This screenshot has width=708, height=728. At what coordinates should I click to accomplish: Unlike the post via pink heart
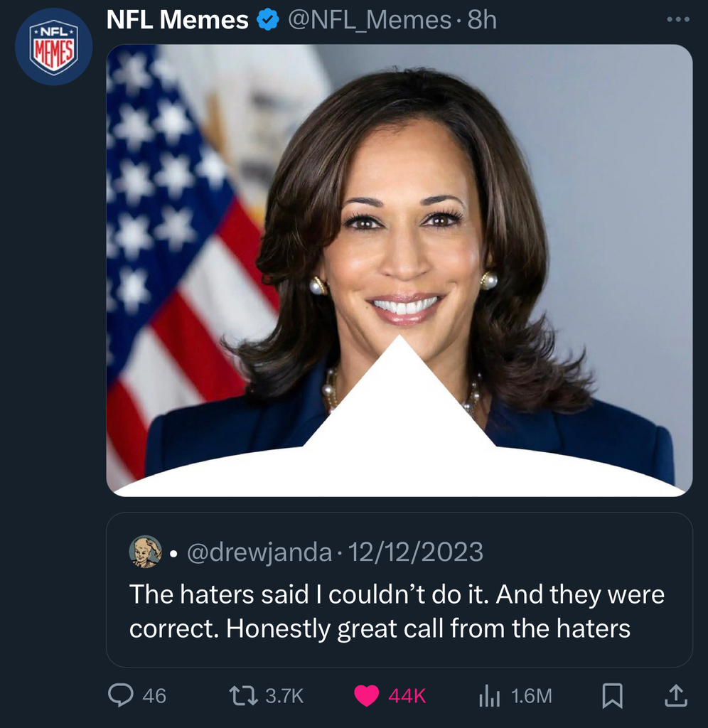pos(366,696)
